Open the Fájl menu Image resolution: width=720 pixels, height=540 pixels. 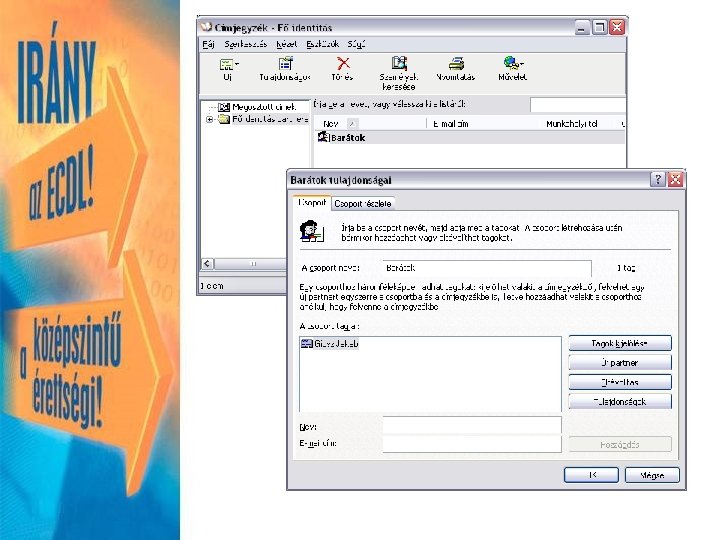208,44
